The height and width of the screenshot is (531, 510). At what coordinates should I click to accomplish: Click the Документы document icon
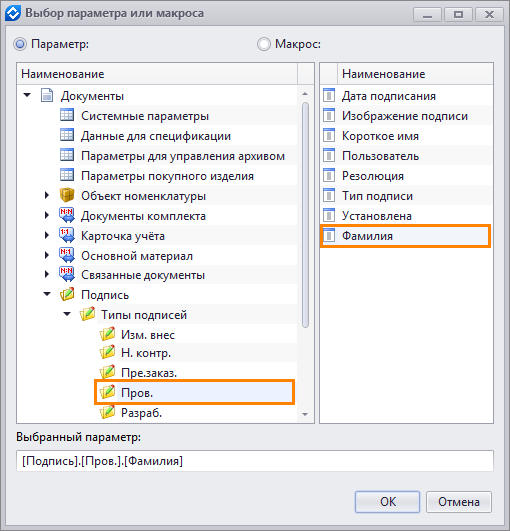(x=47, y=95)
